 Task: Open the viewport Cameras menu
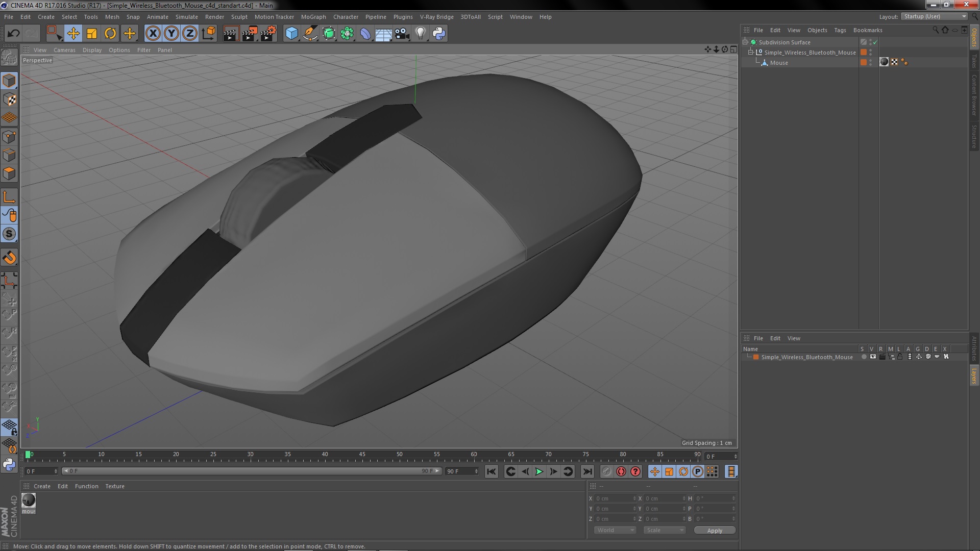click(x=64, y=50)
